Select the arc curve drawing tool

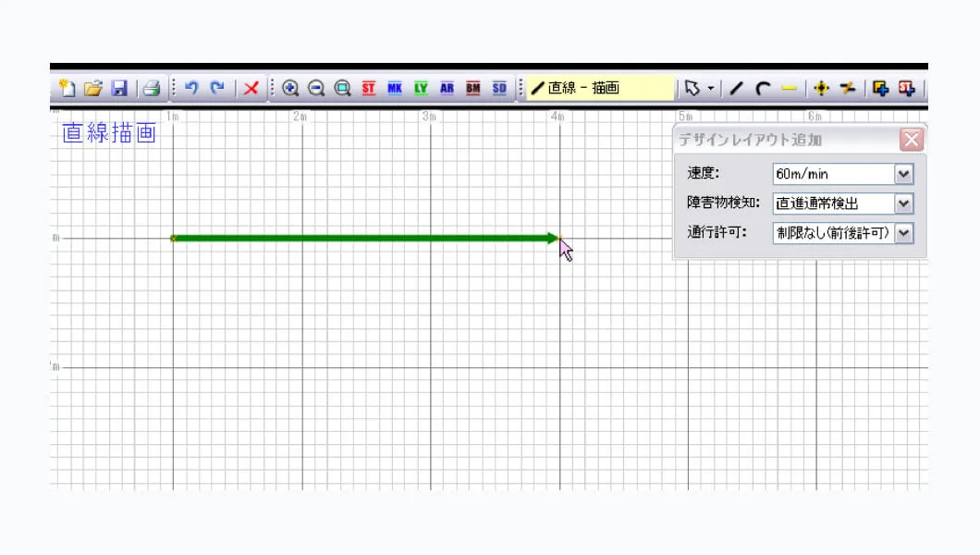tap(762, 89)
